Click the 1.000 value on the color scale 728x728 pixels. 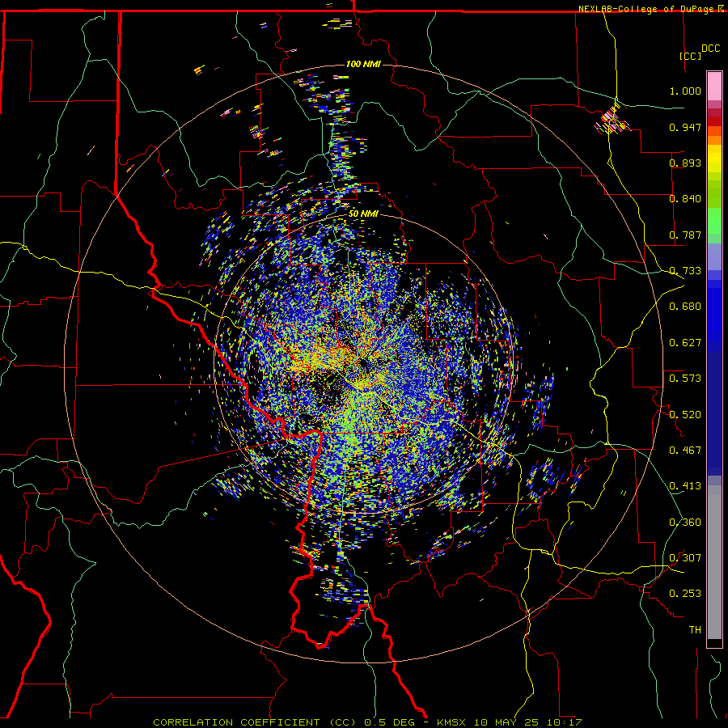point(685,91)
